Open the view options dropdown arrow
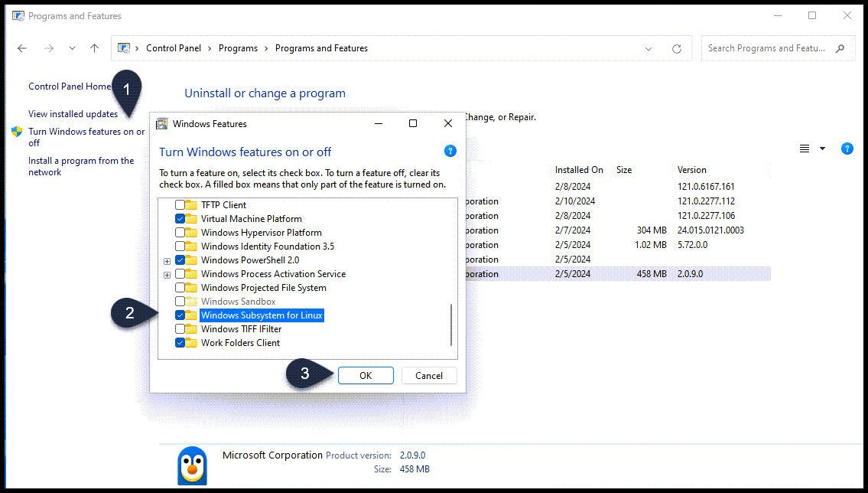The width and height of the screenshot is (868, 493). tap(823, 149)
